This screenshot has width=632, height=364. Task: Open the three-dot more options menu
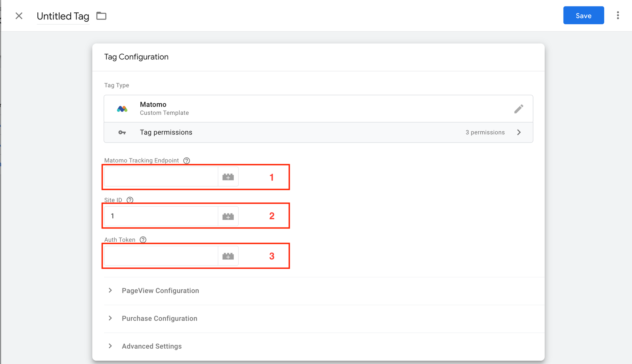tap(618, 15)
